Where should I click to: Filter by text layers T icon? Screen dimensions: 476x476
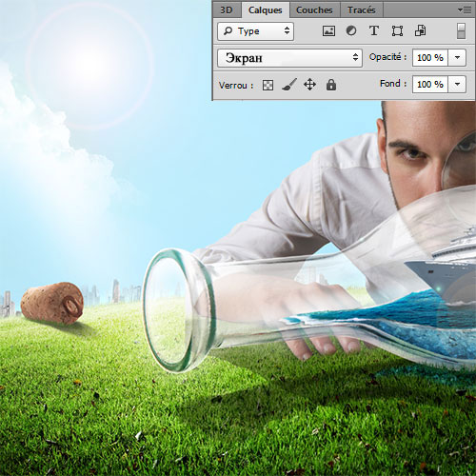[x=374, y=31]
